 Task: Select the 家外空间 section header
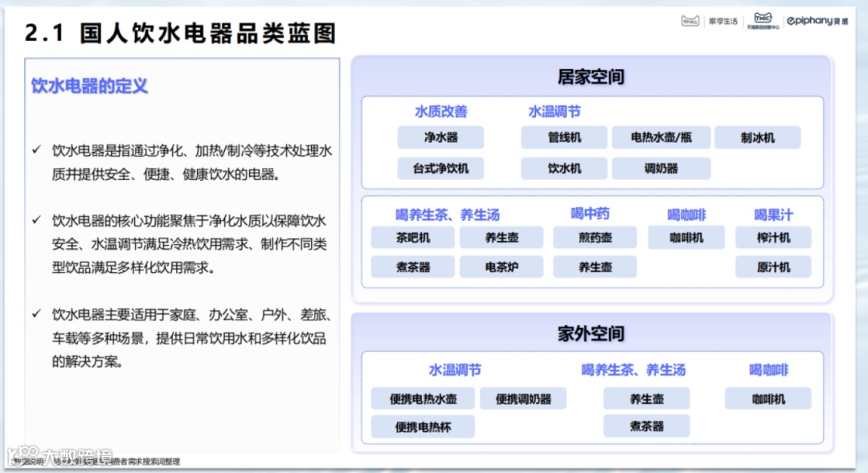tap(592, 333)
